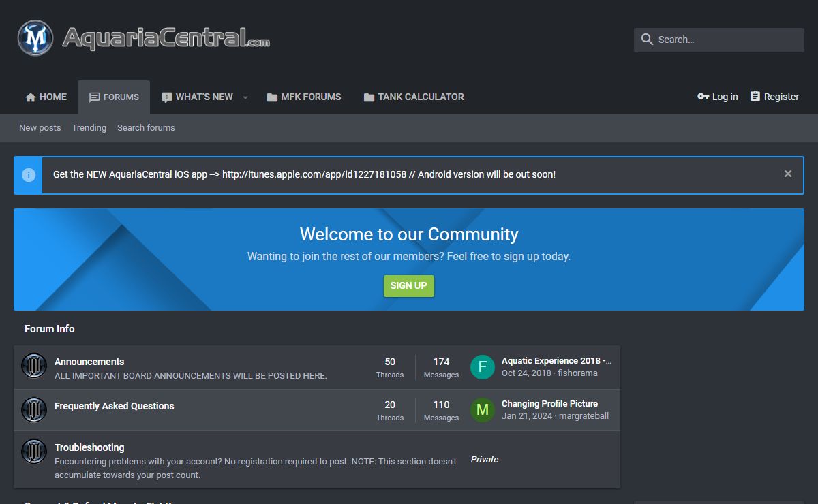Click the AquariaCentral logo emblem
Screen dimensions: 818x504
pyautogui.click(x=35, y=37)
